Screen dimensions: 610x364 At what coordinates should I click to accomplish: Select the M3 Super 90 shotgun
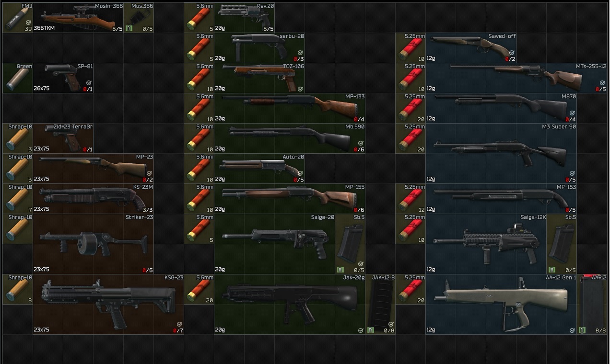click(501, 153)
